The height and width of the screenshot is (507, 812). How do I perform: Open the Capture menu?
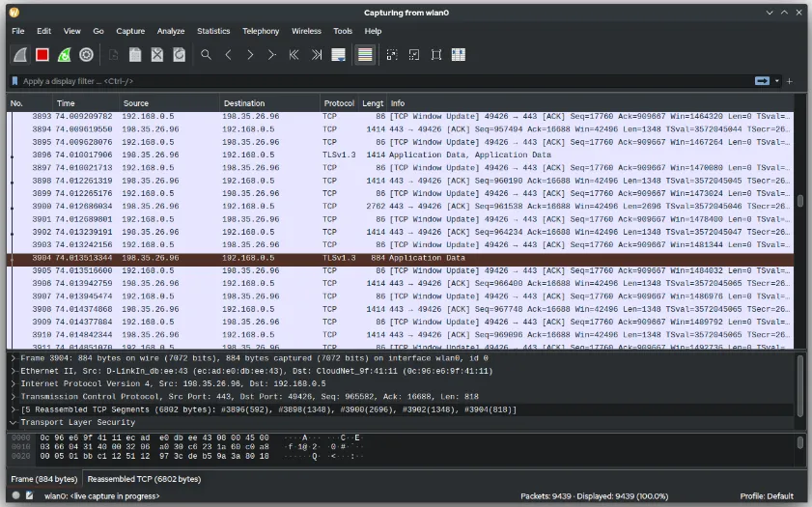pos(130,31)
